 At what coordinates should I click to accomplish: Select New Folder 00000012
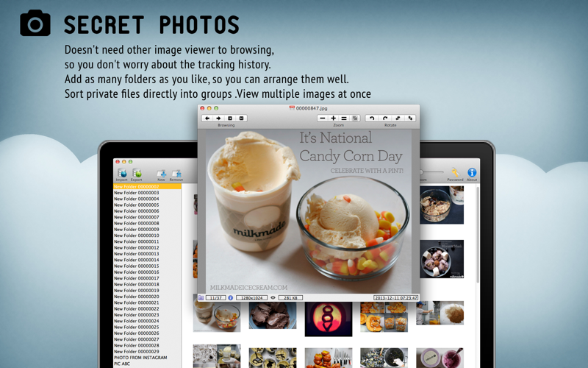(x=148, y=248)
